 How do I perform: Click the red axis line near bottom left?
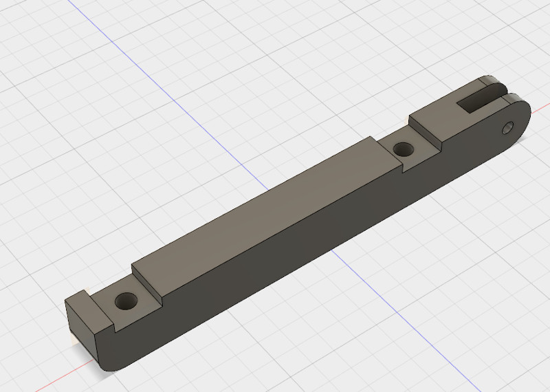coord(65,375)
